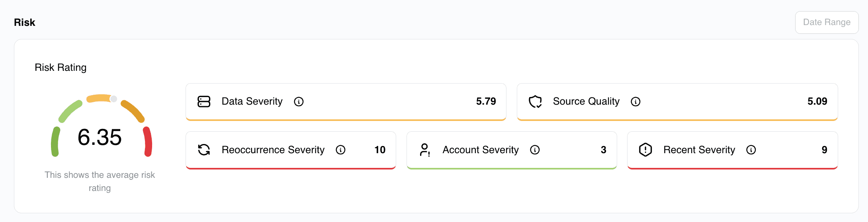
Task: Click the Source Quality shield icon
Action: point(535,101)
